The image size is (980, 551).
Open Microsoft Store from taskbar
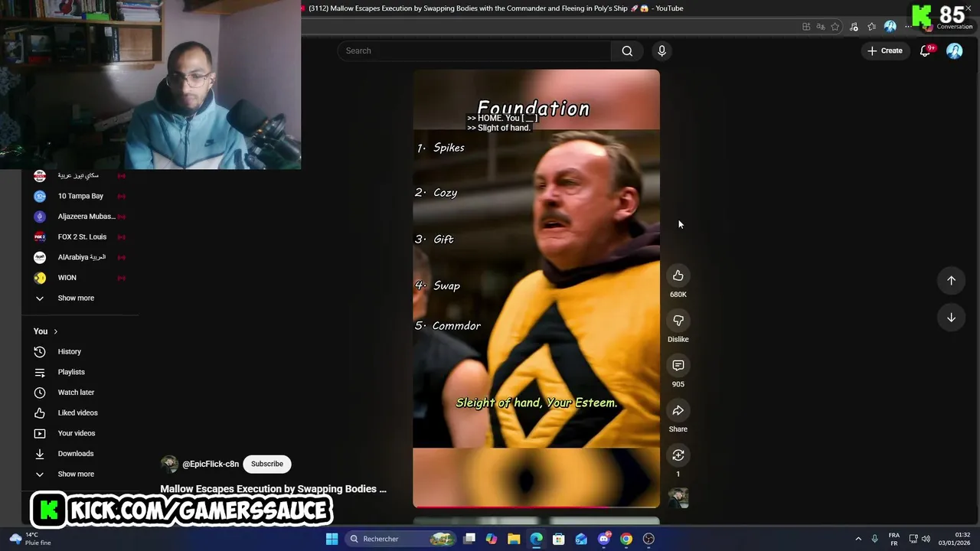coord(559,539)
